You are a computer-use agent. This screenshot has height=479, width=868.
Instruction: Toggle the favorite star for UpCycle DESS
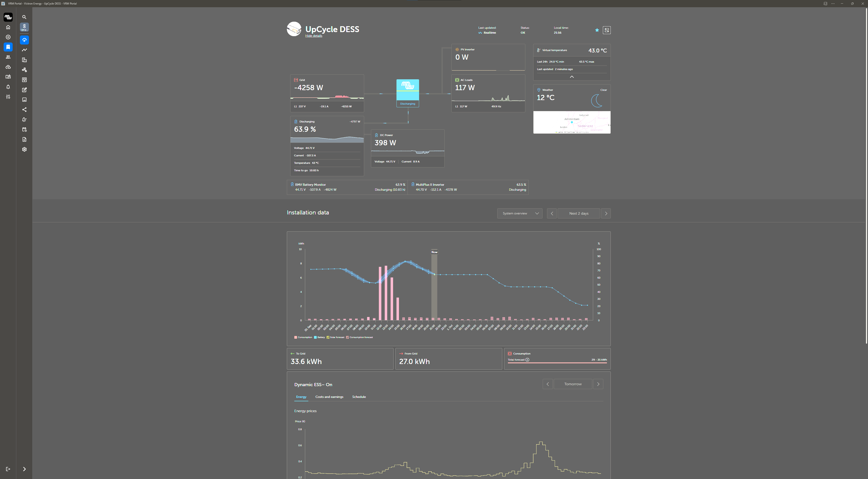597,30
